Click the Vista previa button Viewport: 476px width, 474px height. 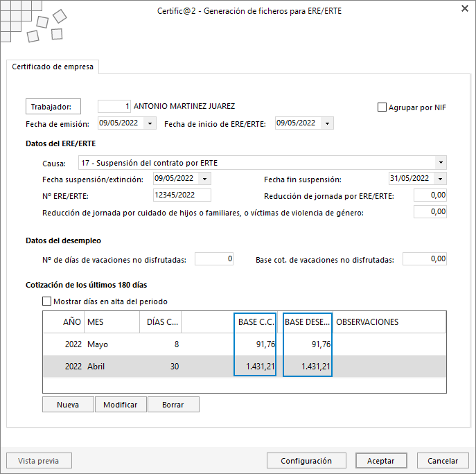39,461
